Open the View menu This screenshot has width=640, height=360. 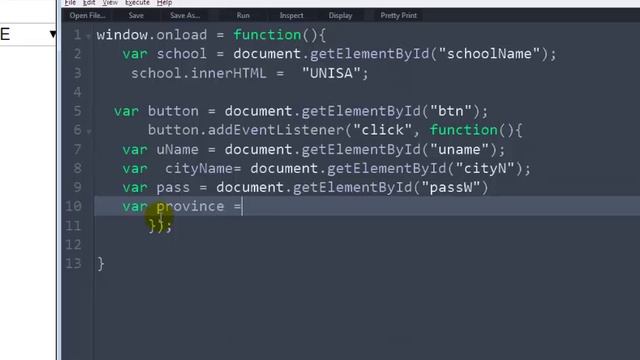[110, 2]
